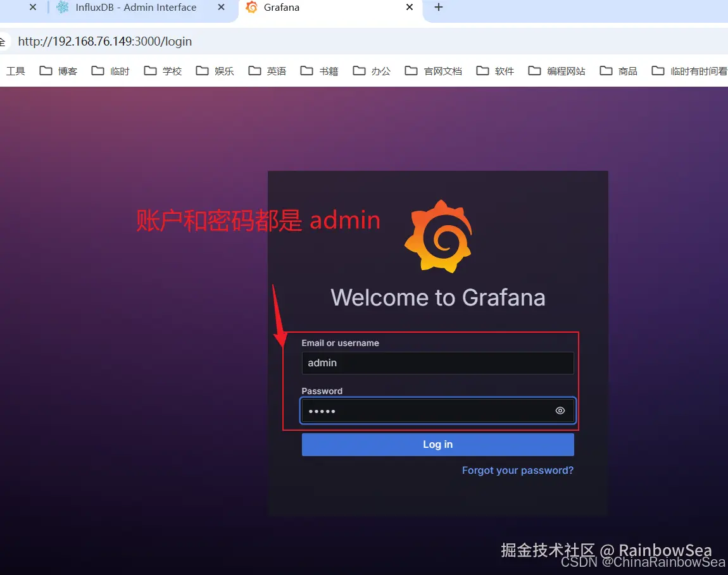
Task: Toggle password visibility with the eye icon
Action: tap(560, 411)
